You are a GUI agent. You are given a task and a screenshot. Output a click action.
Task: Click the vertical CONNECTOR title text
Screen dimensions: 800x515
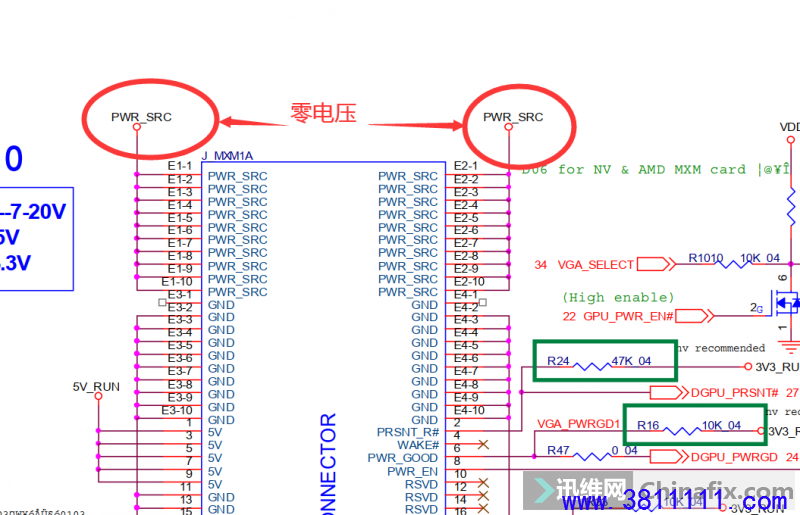[x=328, y=463]
